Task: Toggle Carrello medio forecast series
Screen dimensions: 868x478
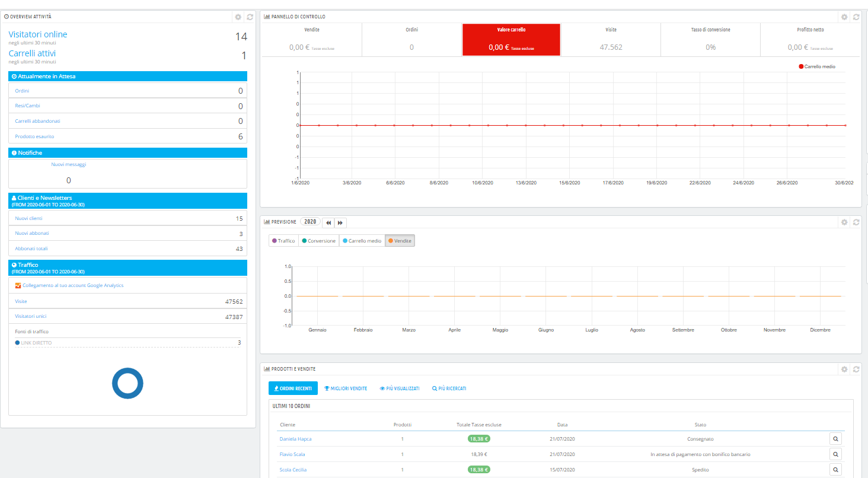Action: point(362,241)
